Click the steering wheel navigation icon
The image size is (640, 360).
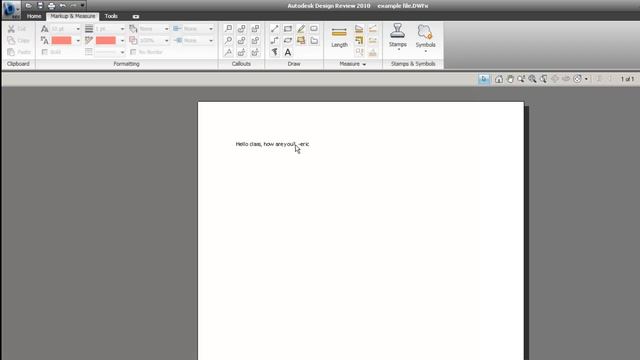point(577,79)
